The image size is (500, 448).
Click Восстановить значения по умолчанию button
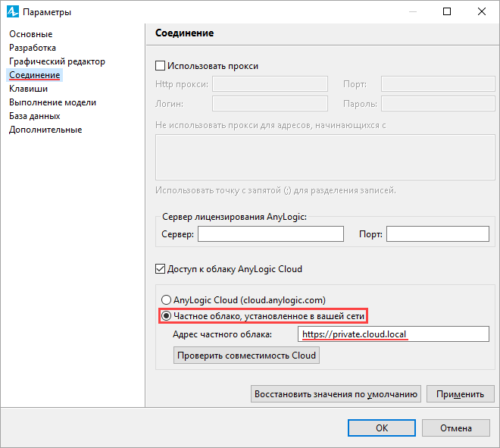tap(336, 394)
